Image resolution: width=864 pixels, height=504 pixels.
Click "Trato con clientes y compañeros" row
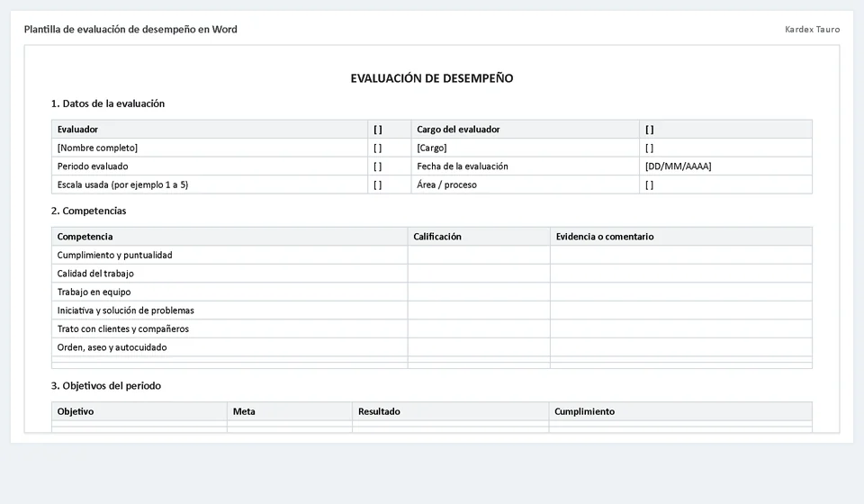coord(432,328)
